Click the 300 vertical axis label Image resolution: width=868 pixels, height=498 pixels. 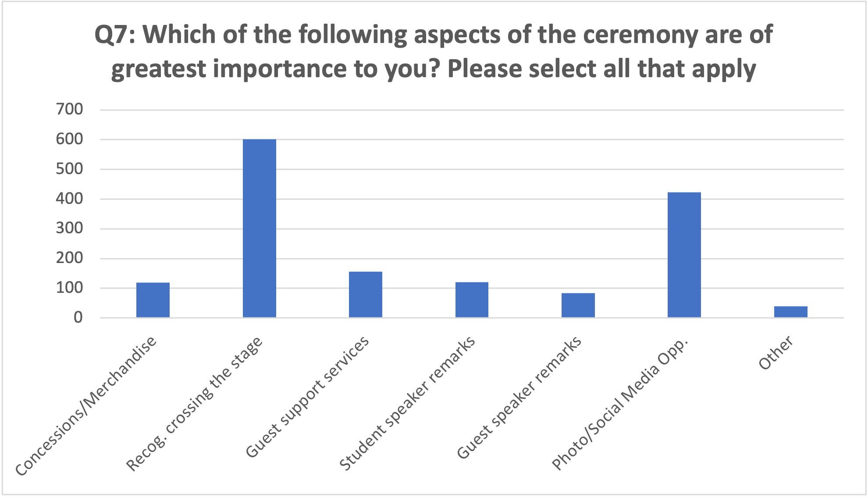[x=69, y=228]
